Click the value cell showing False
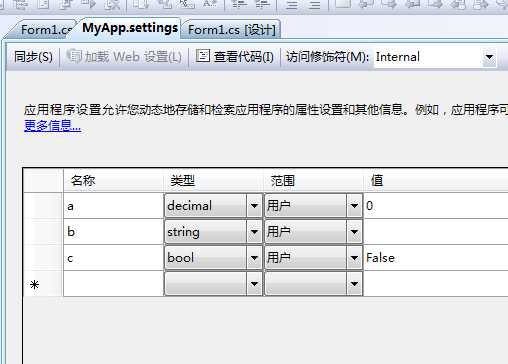Viewport: 508px width, 364px height. [x=436, y=258]
